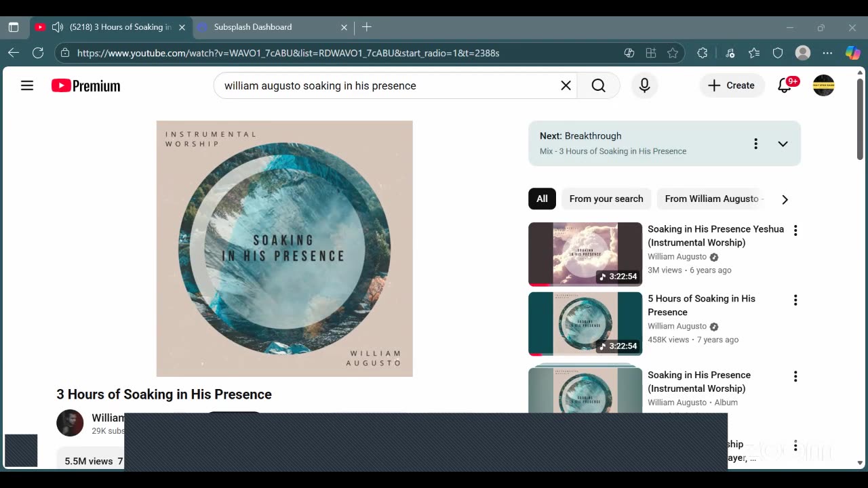This screenshot has width=868, height=488.
Task: Click the page vertical scrollbar
Action: point(861,119)
